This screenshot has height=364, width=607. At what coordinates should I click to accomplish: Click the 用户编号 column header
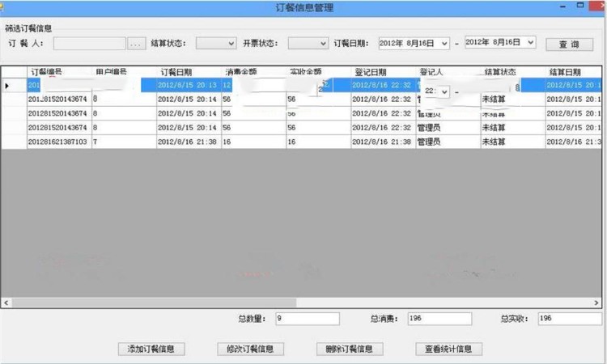125,72
